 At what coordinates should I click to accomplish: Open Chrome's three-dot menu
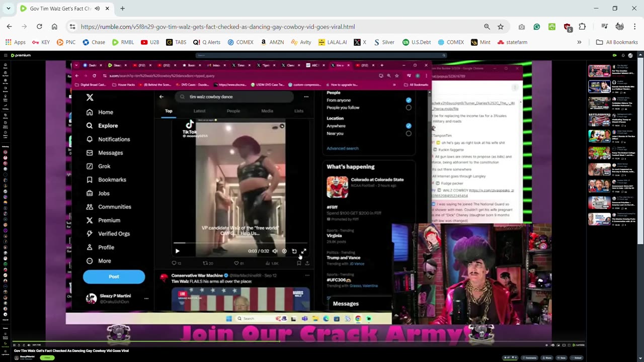[x=634, y=27]
